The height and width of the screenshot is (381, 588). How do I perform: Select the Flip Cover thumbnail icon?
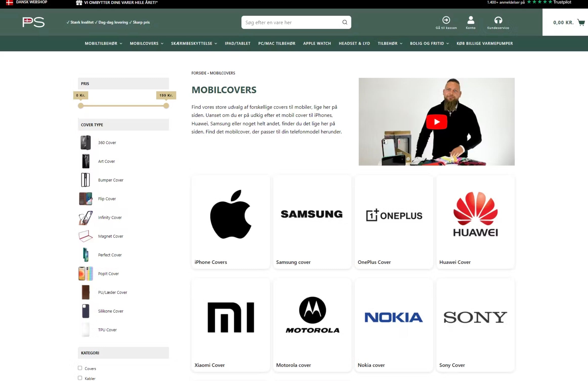click(x=86, y=199)
